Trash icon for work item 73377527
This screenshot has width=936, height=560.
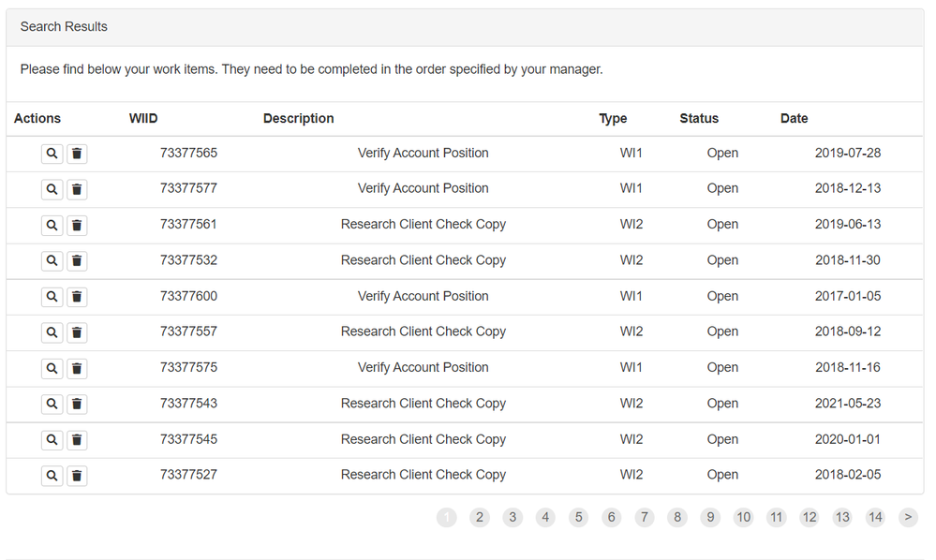click(77, 476)
